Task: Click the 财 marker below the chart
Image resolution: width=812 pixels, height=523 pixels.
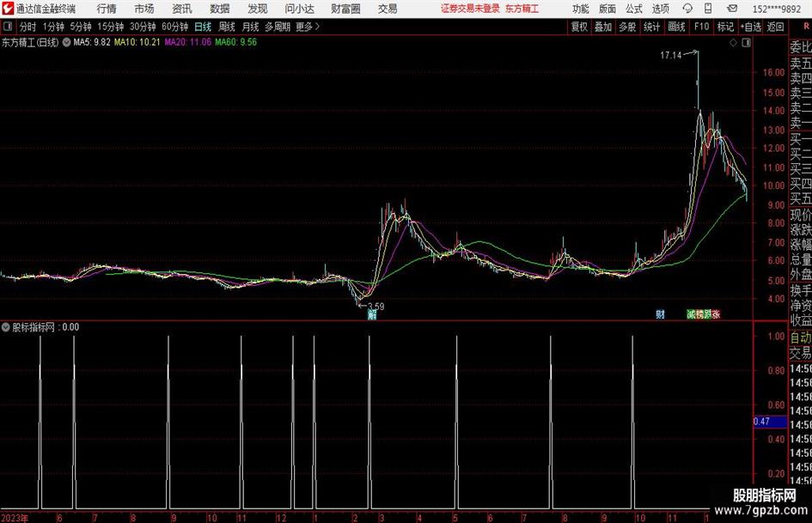Action: click(660, 314)
